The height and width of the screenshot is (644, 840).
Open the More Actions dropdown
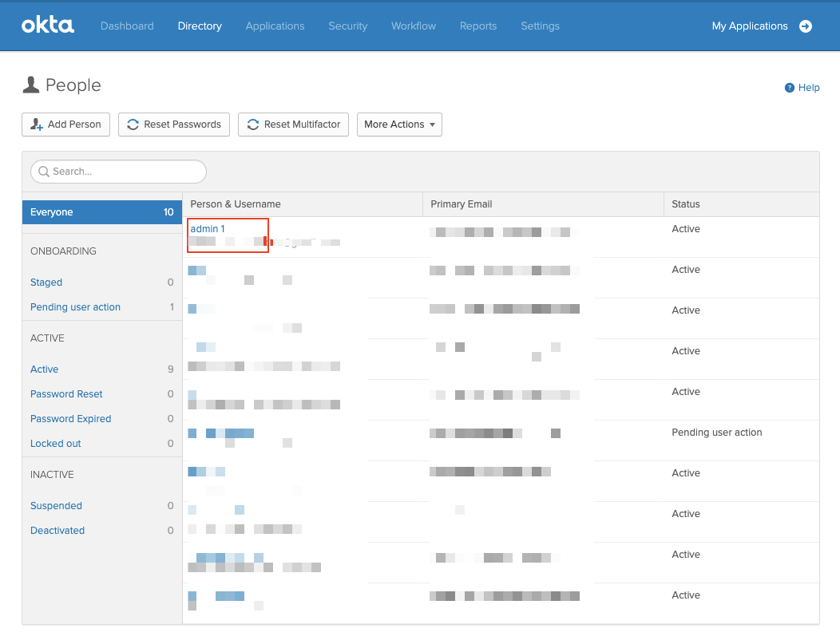pos(399,124)
